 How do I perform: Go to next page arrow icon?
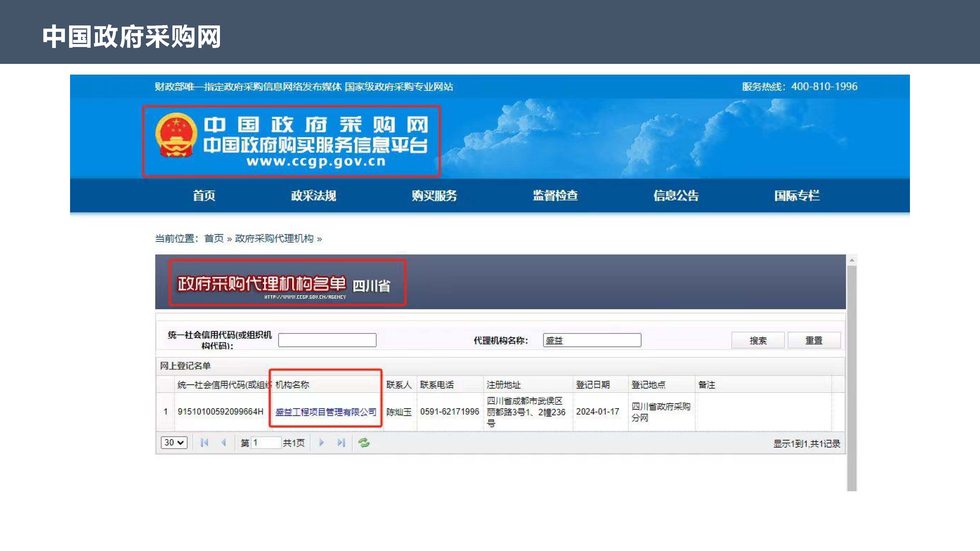coord(321,442)
